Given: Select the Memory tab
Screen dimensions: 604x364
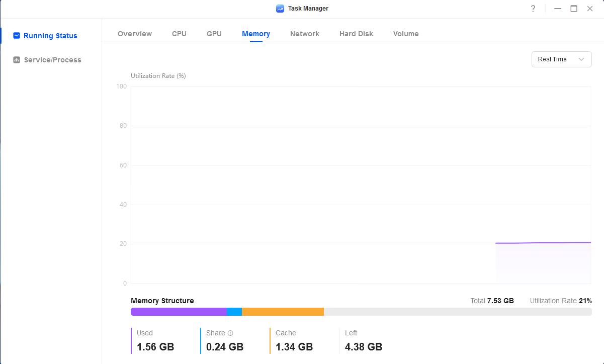Looking at the screenshot, I should click(256, 34).
